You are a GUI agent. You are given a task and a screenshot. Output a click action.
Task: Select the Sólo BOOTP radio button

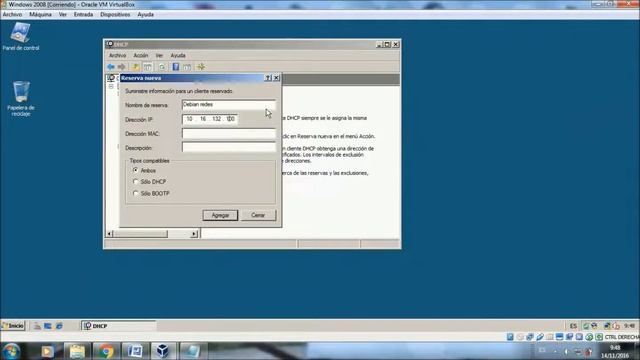(136, 193)
